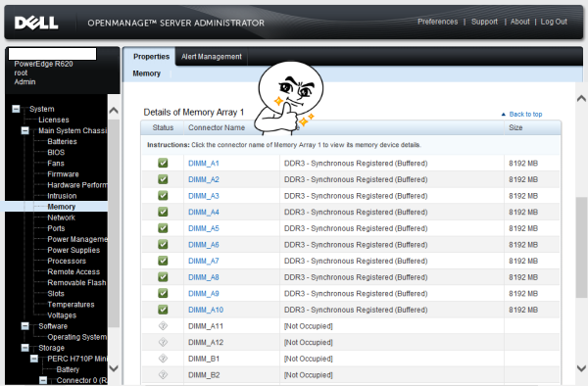
Task: Click the green status icon for DIMM_A5
Action: pos(163,228)
